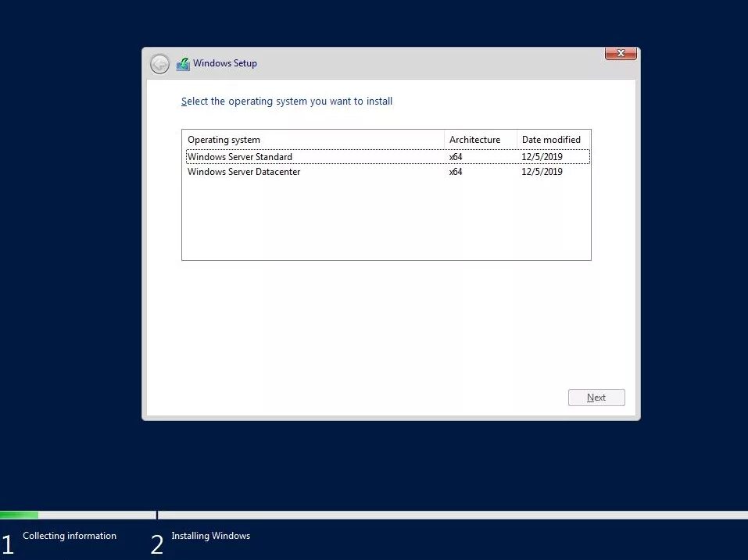748x560 pixels.
Task: Click the Date modified column header
Action: point(553,140)
